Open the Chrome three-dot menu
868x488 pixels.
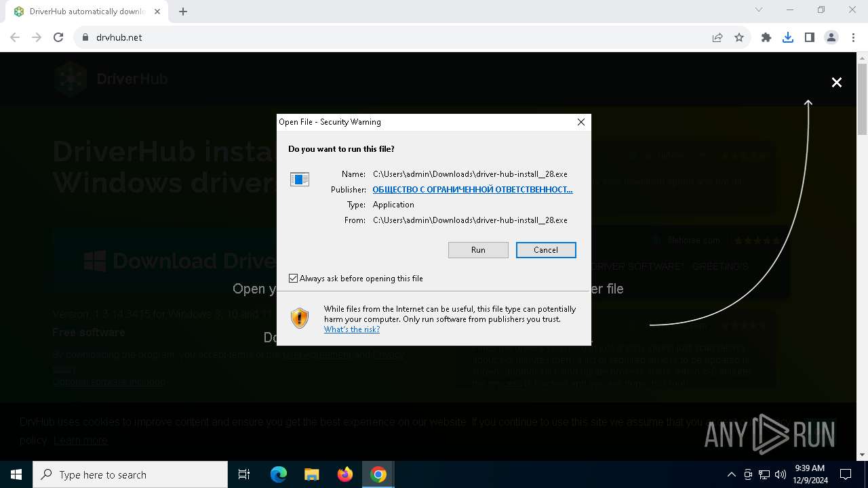[853, 37]
